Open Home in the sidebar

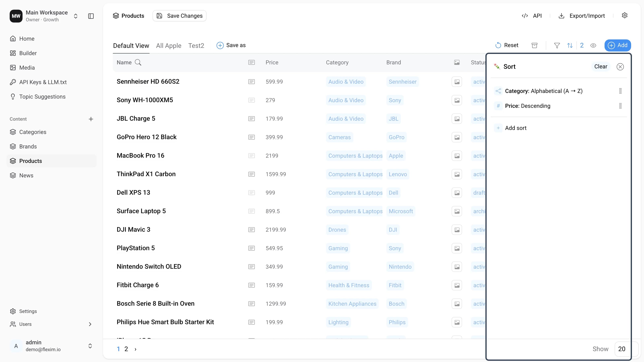pos(52,39)
